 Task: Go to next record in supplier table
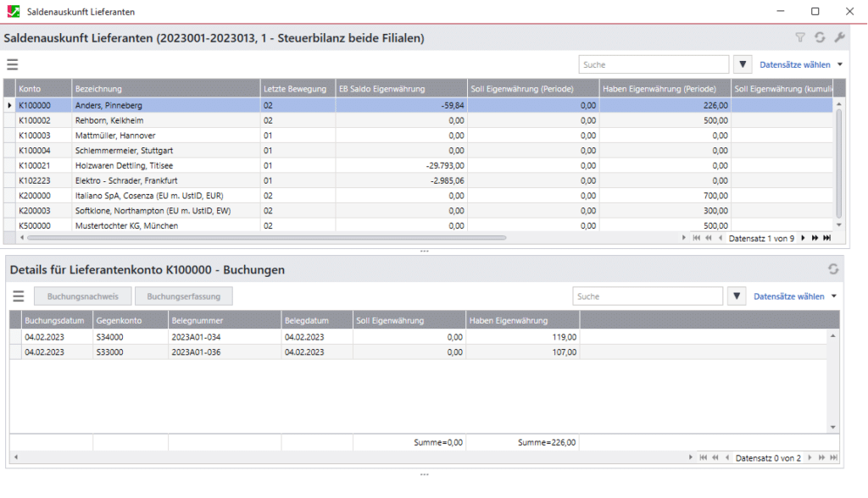[803, 238]
